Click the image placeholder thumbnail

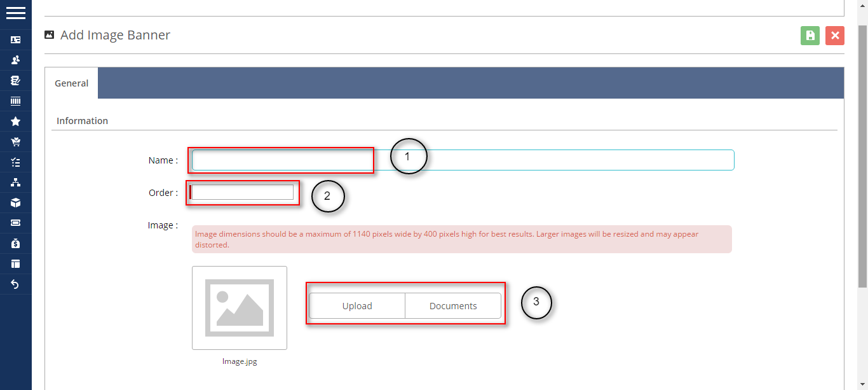240,308
